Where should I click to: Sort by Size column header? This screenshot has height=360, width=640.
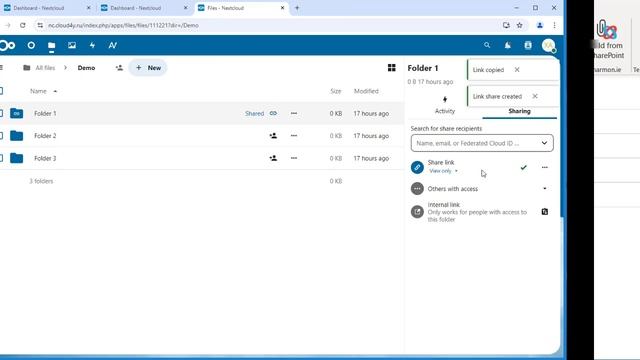pos(336,91)
